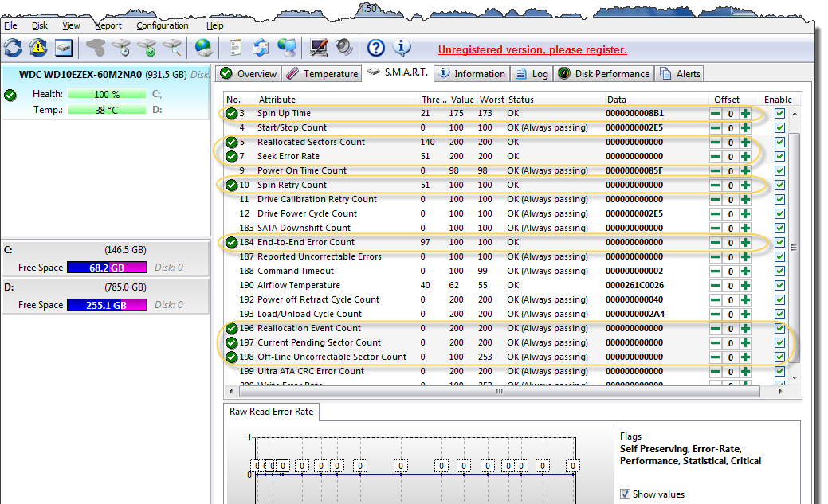Switch to the Disk Performance tab
This screenshot has width=828, height=504.
pos(604,74)
